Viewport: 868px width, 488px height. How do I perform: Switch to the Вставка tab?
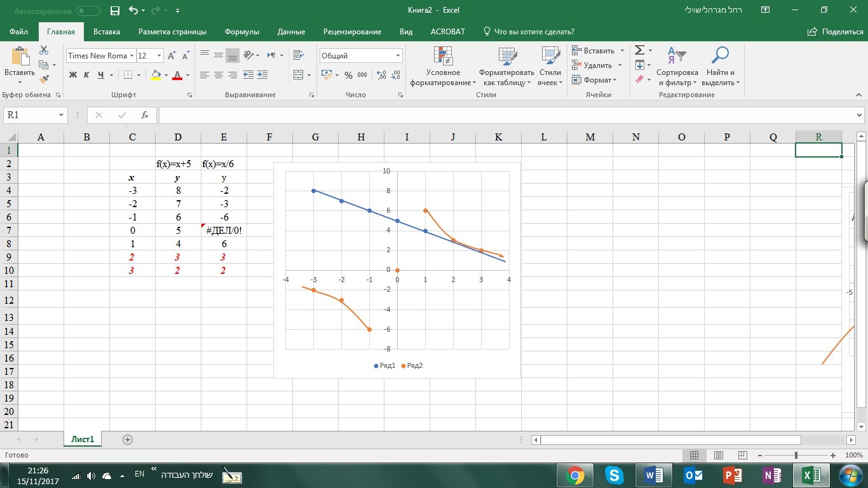107,32
